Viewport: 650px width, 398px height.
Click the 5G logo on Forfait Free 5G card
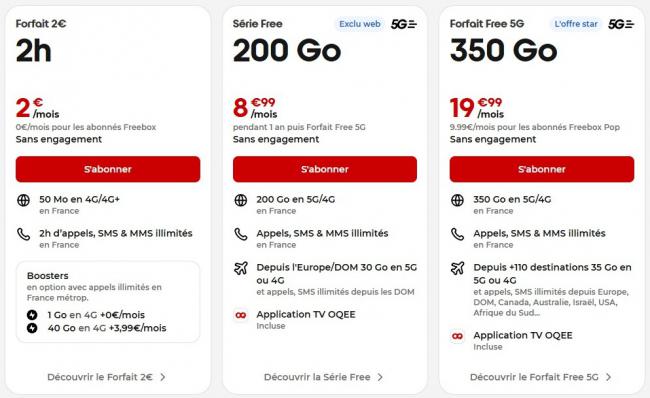[x=621, y=24]
